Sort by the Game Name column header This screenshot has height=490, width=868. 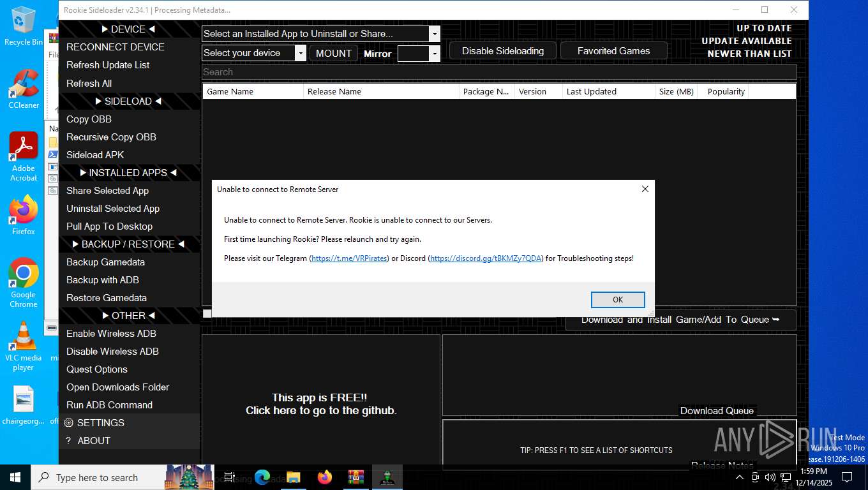click(x=253, y=92)
